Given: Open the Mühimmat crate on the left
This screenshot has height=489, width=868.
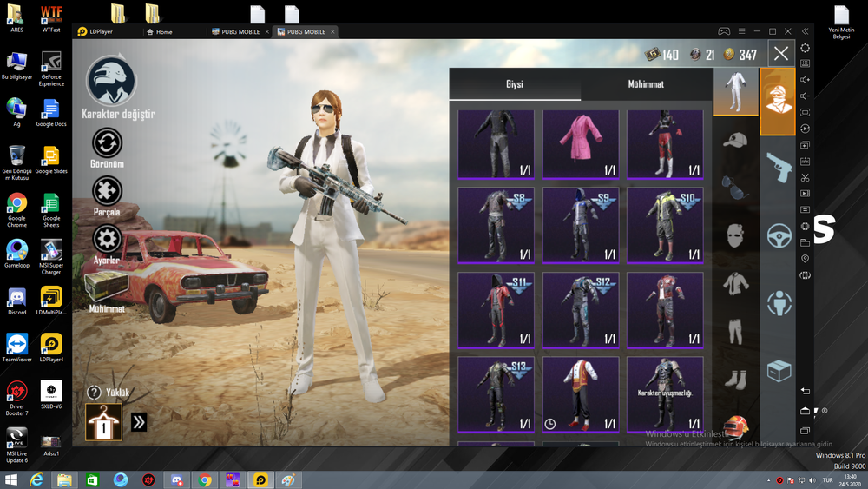Looking at the screenshot, I should point(106,287).
